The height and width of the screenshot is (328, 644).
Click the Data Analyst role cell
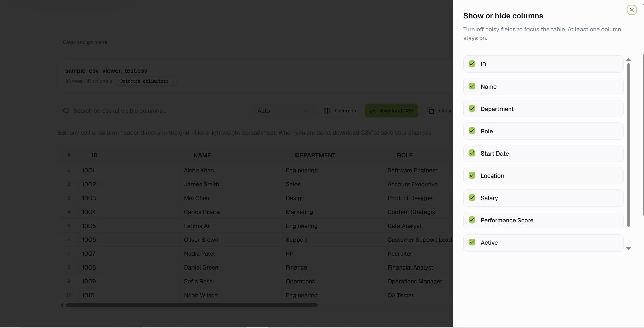419,226
